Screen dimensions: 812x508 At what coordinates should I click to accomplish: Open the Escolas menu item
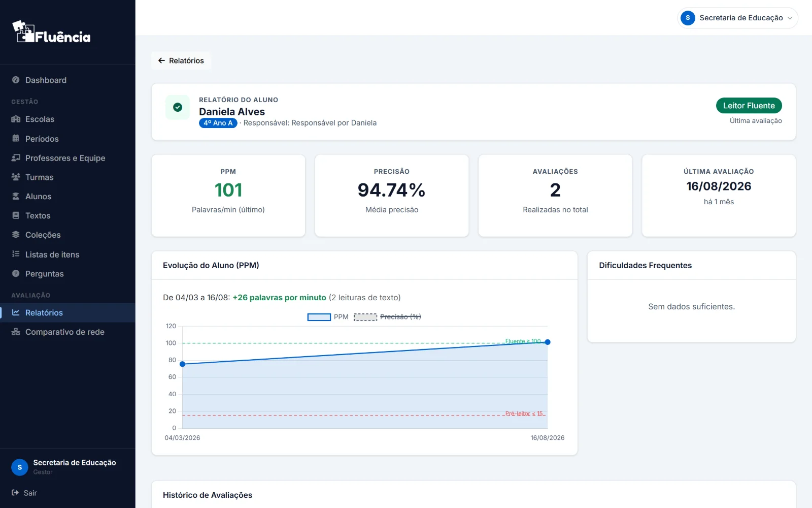(67, 119)
